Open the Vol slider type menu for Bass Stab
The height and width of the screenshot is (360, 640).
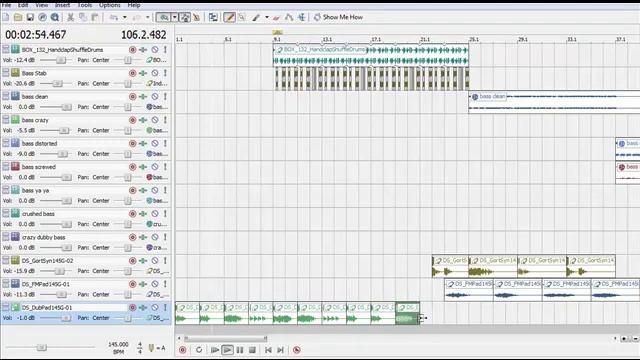point(7,83)
